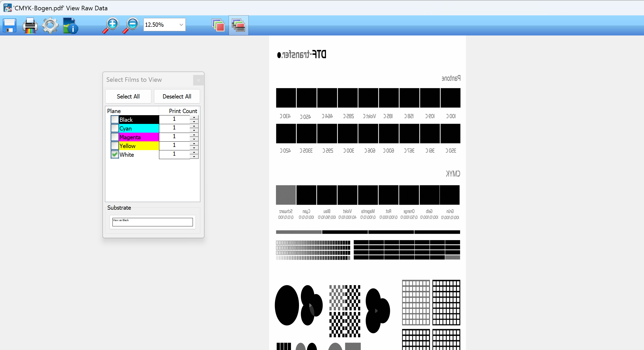Click the White print count field
Screen dimensions: 644x350
[x=174, y=154]
